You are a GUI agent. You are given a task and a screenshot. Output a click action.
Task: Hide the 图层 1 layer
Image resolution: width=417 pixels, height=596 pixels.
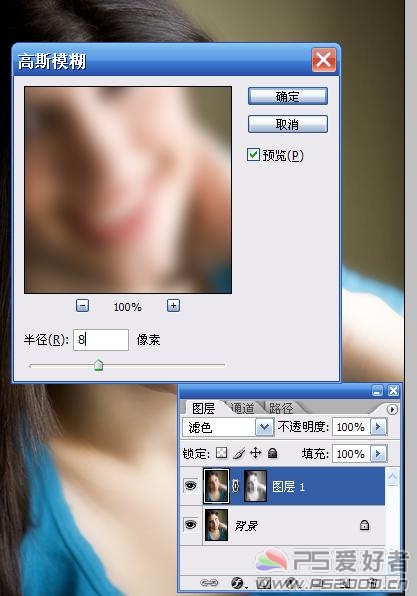coord(190,485)
